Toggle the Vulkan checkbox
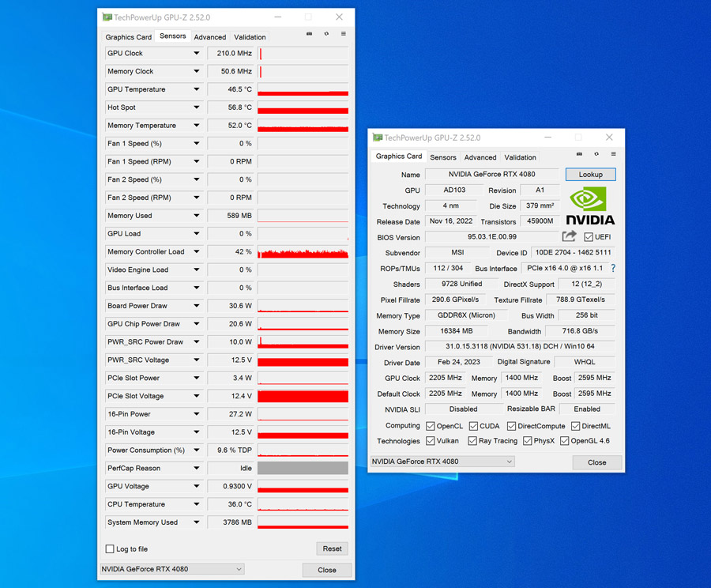Screen dimensions: 711x588 431,441
